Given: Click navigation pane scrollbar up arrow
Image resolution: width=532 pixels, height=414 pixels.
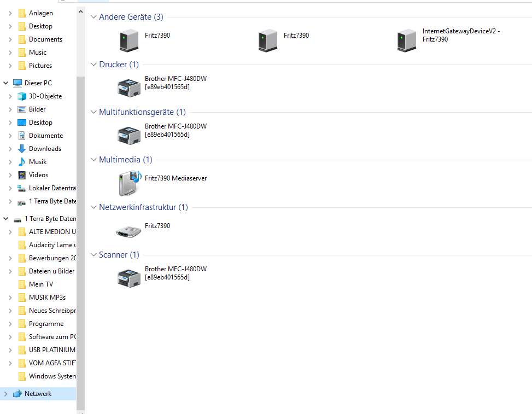Looking at the screenshot, I should [80, 11].
